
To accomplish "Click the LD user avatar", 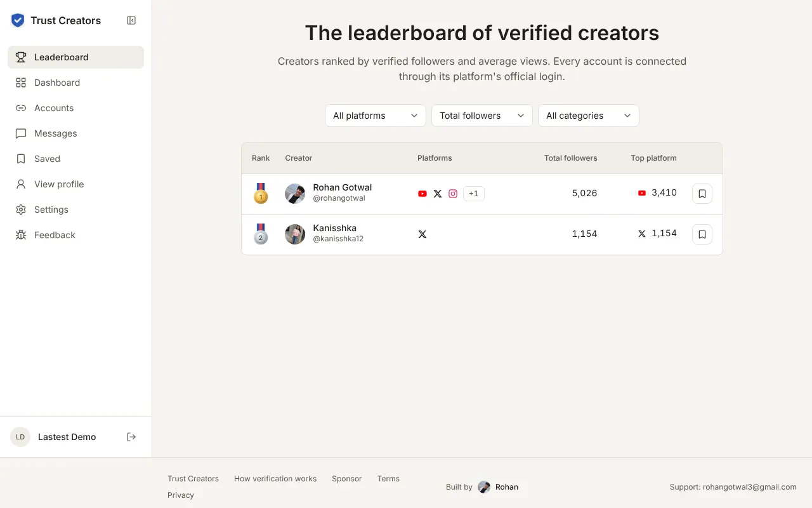I will click(x=20, y=437).
